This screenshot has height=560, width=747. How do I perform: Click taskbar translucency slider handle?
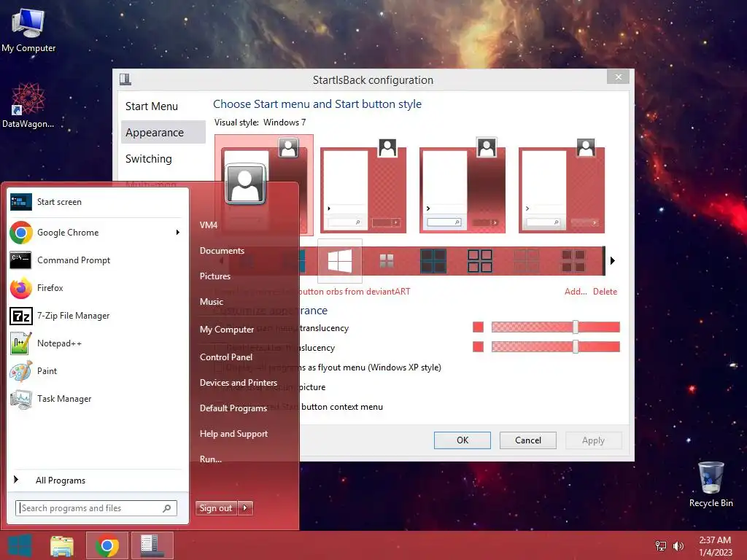576,346
